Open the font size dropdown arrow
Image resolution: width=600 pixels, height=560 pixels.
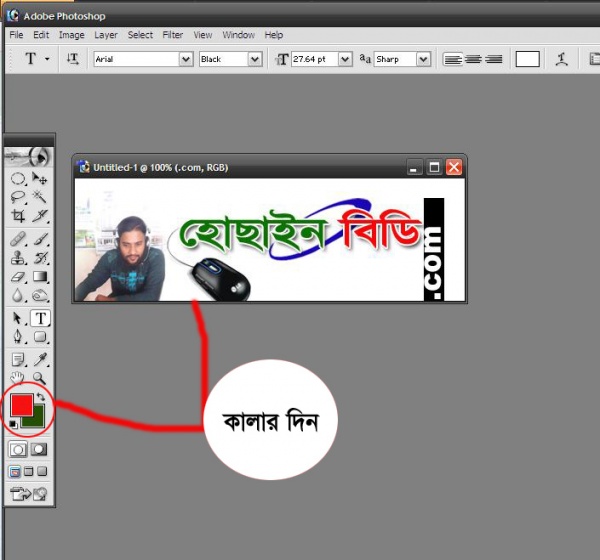345,59
